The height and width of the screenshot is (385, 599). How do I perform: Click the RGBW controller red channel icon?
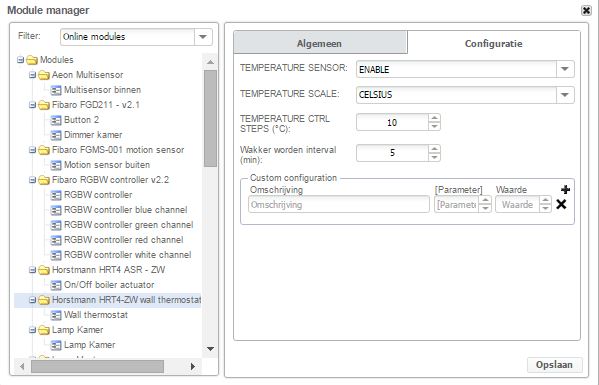pos(56,240)
